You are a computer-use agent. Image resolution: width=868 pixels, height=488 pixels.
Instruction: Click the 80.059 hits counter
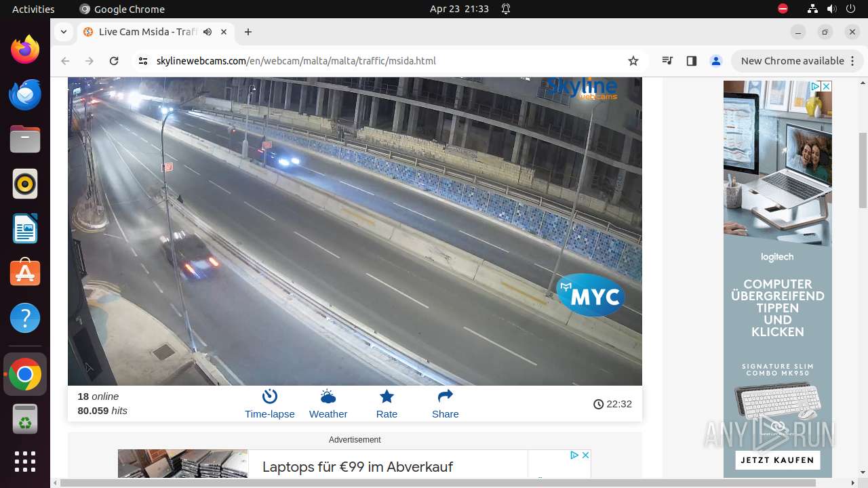[x=102, y=411]
